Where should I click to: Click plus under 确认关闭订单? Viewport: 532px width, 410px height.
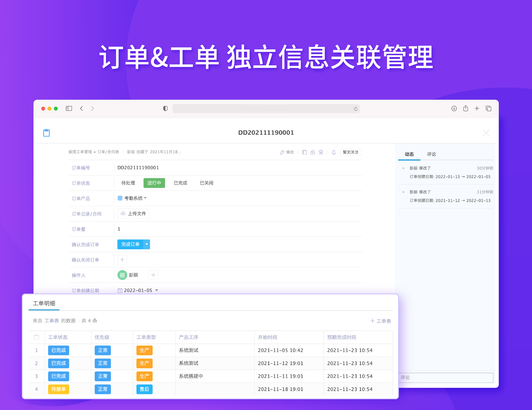coord(122,260)
